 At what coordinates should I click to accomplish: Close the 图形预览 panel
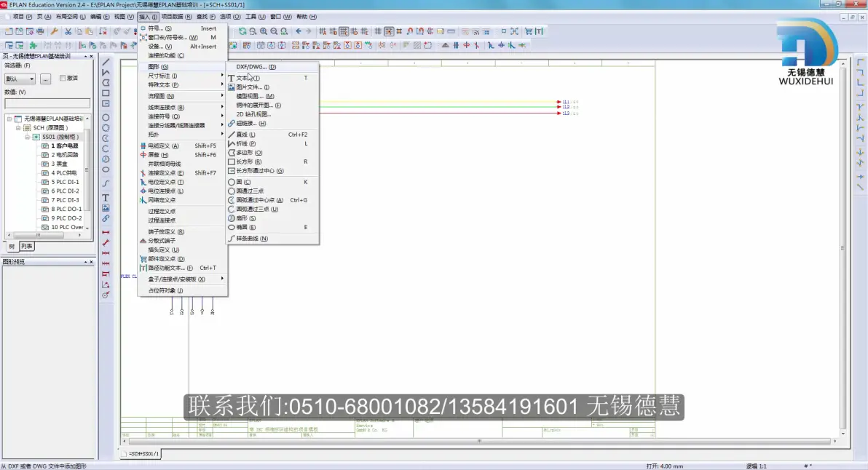(x=91, y=262)
